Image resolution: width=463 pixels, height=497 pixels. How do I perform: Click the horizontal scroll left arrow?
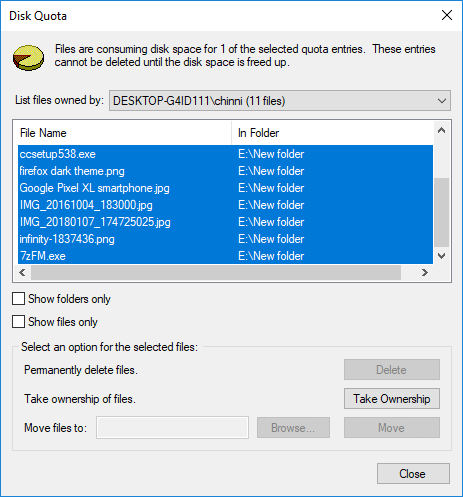point(22,273)
